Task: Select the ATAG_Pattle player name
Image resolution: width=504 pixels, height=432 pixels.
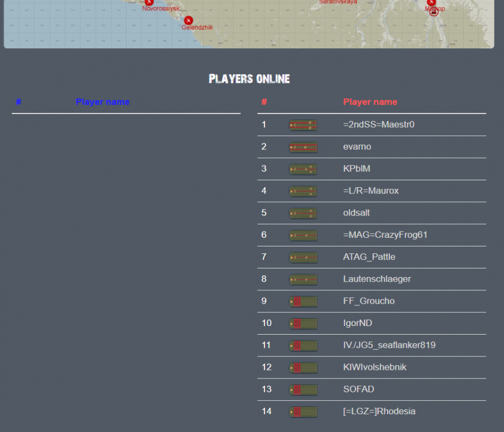Action: click(x=369, y=257)
